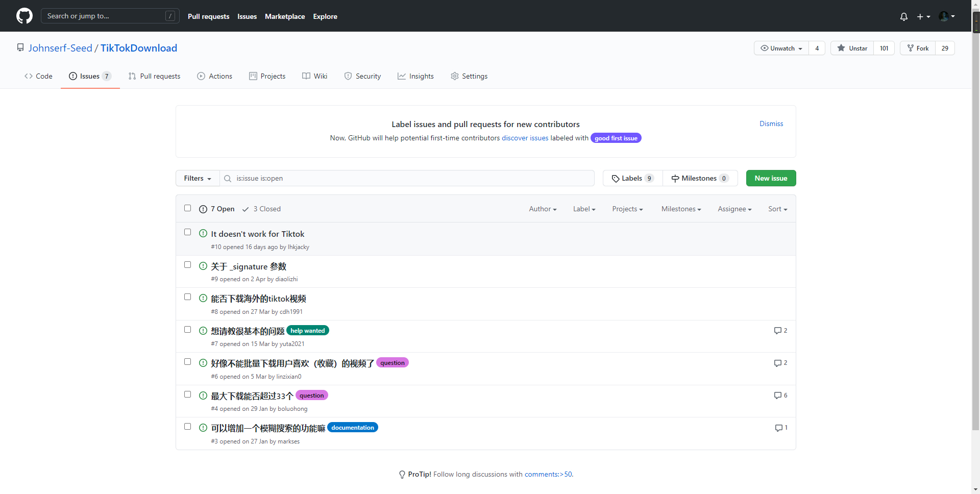Open comments for issue #4
980x494 pixels.
780,396
